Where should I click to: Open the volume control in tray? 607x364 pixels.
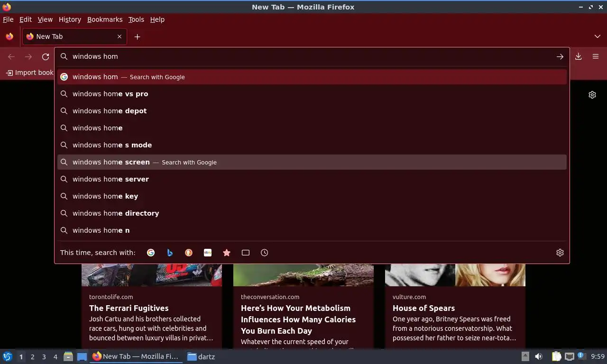539,356
